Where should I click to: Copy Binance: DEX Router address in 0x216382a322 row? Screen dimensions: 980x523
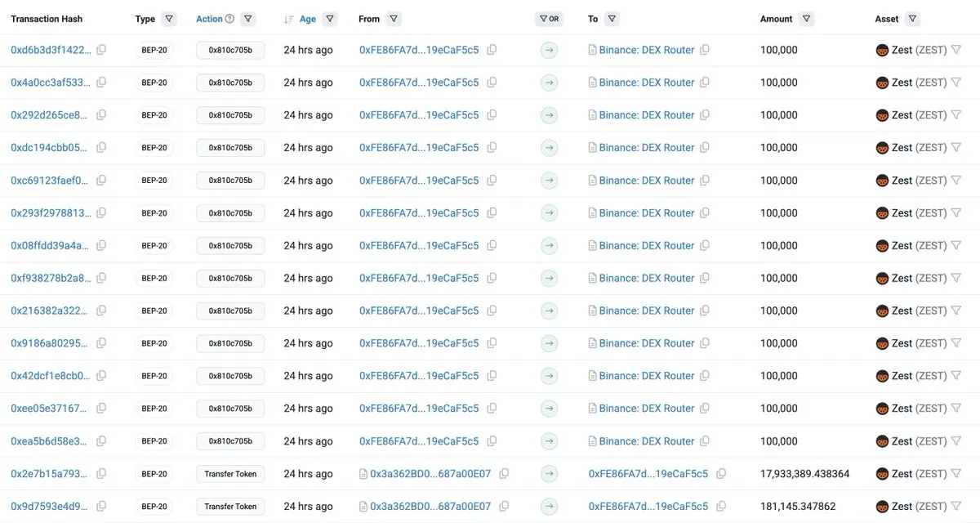tap(705, 311)
